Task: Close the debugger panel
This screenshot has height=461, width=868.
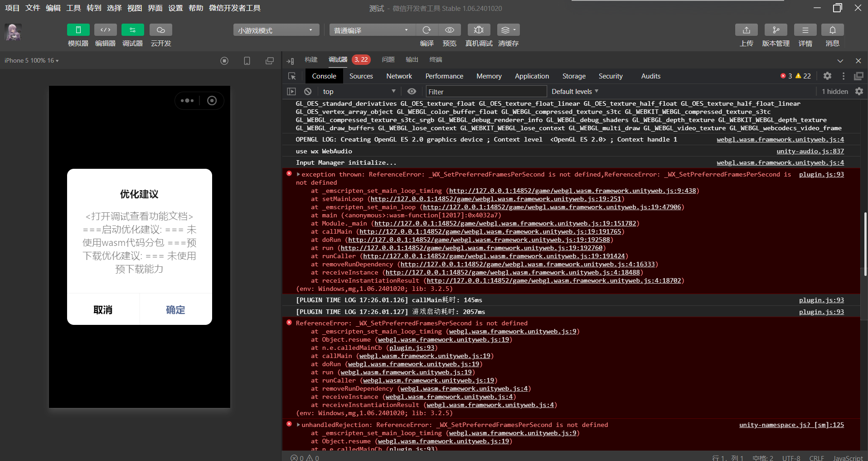Action: 858,61
